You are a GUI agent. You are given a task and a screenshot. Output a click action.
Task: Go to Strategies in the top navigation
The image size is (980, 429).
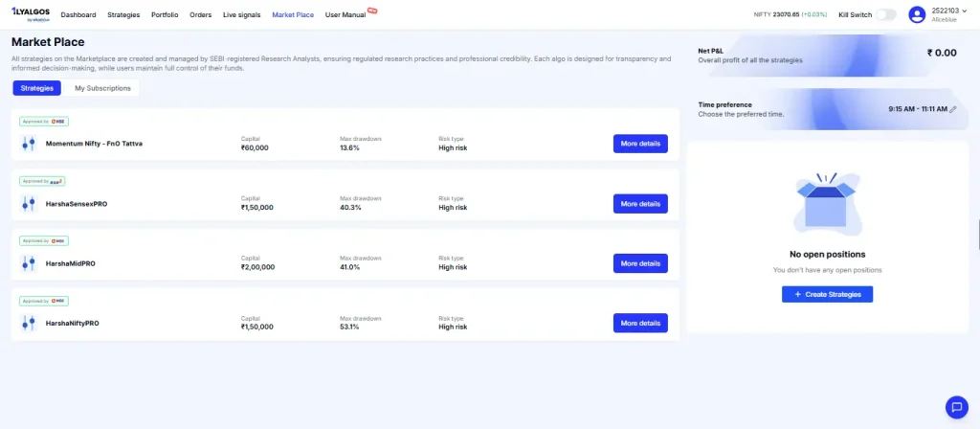(123, 14)
